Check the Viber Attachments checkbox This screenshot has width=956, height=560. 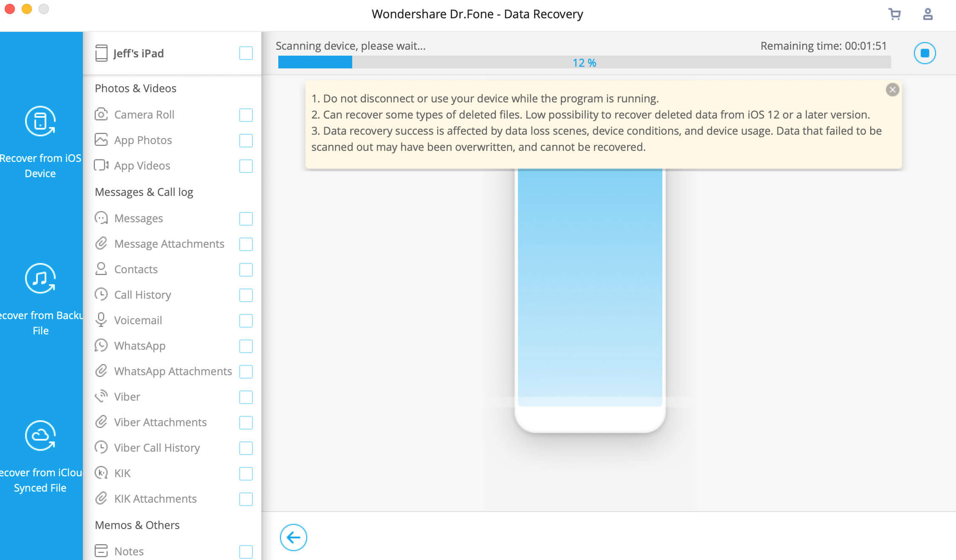246,422
